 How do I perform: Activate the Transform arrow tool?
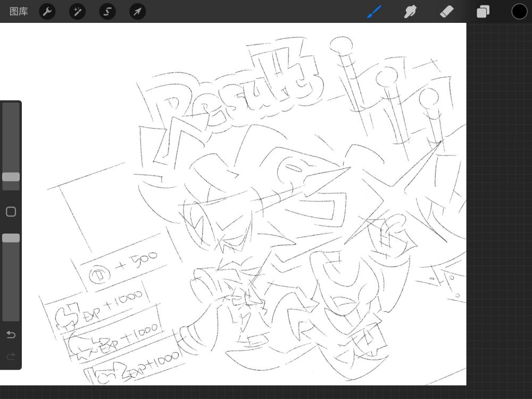click(x=137, y=11)
